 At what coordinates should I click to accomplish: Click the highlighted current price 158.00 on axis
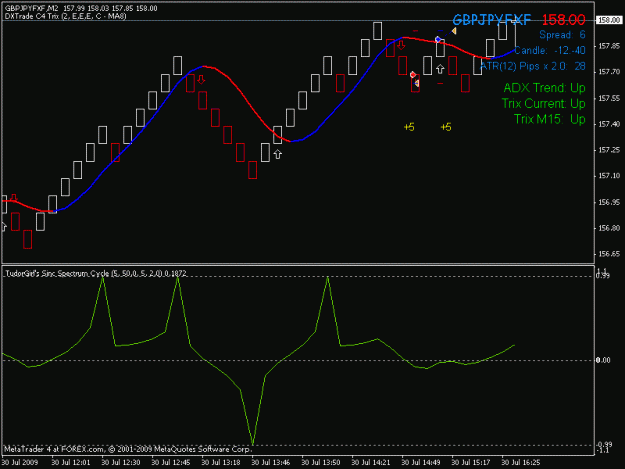[609, 20]
